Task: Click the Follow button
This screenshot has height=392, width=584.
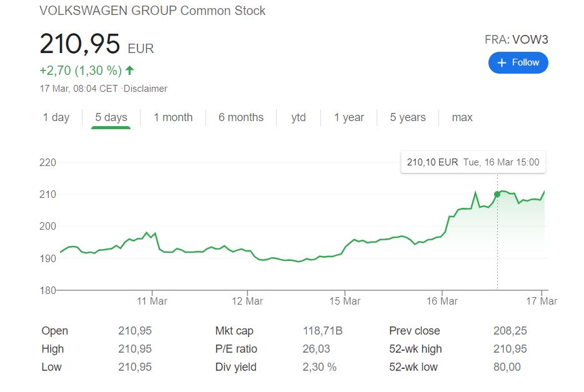Action: tap(518, 62)
